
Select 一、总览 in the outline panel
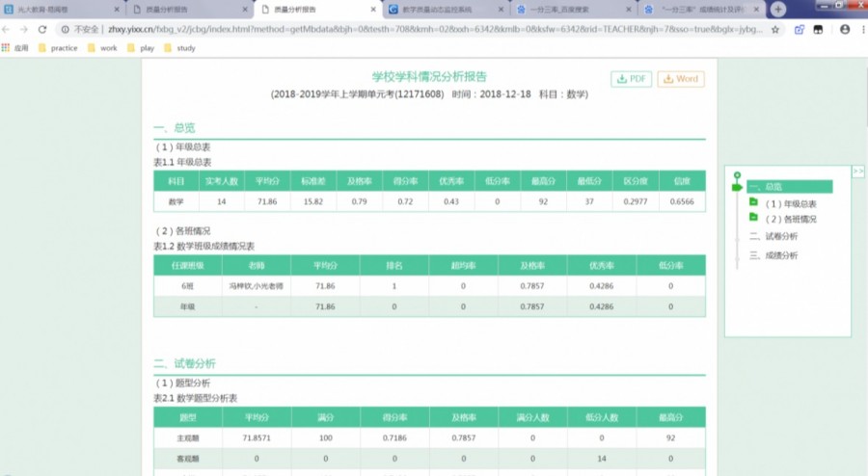coord(789,187)
